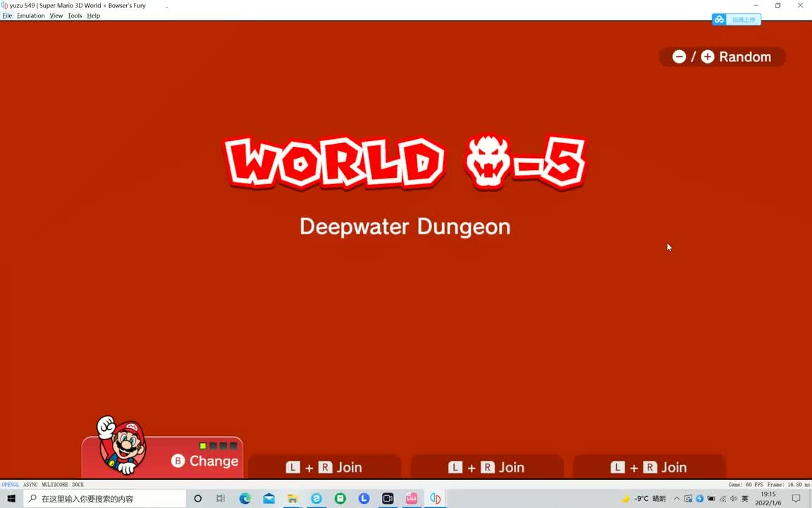
Task: Open the blue L app taskbar icon
Action: click(364, 499)
